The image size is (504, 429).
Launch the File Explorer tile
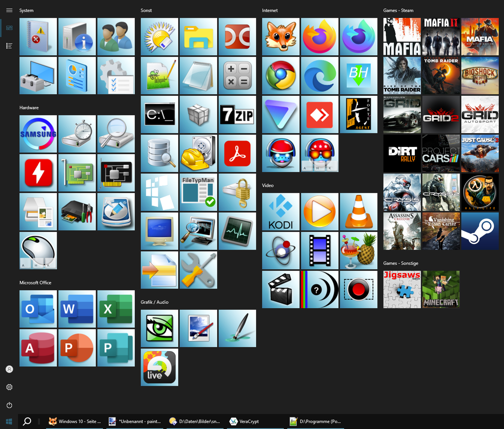coord(198,37)
